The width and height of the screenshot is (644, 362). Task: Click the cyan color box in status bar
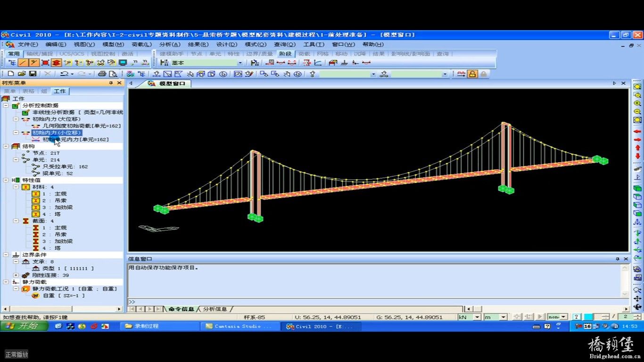(x=588, y=317)
